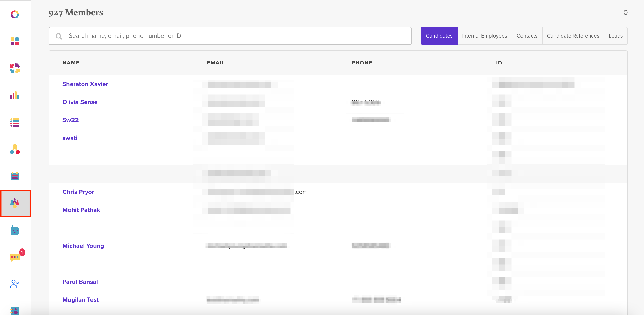644x315 pixels.
Task: Open the four colored arrows icon
Action: 15,68
